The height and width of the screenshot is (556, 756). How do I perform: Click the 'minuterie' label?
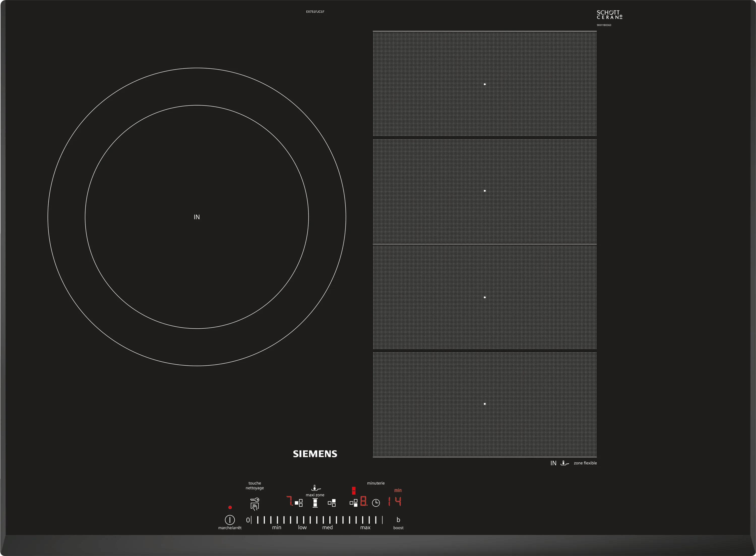click(376, 483)
